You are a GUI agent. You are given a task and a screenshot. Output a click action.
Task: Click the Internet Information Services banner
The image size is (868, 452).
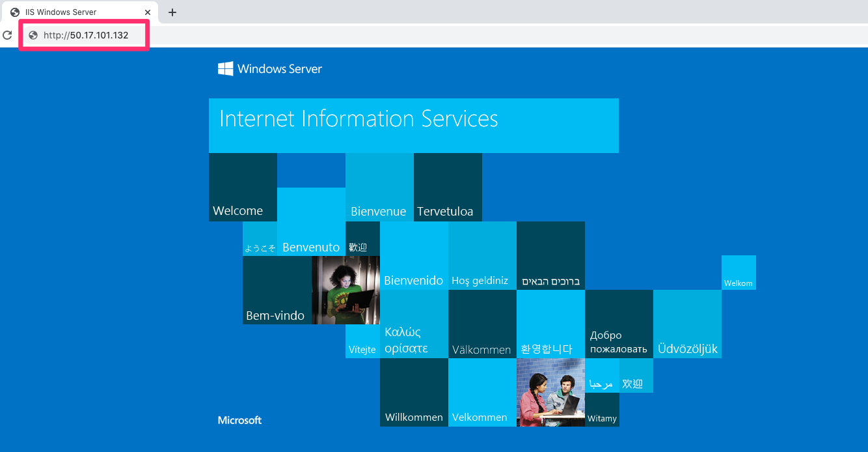point(414,126)
